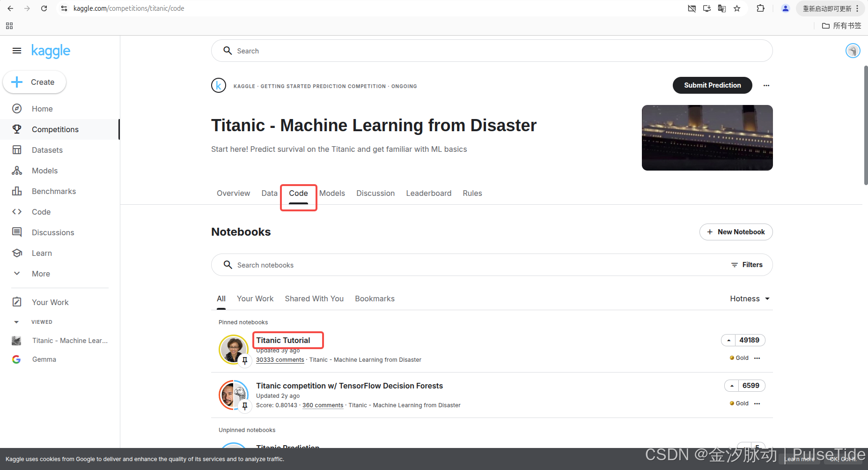Open the browser profile avatar icon
Image resolution: width=868 pixels, height=470 pixels.
[786, 8]
